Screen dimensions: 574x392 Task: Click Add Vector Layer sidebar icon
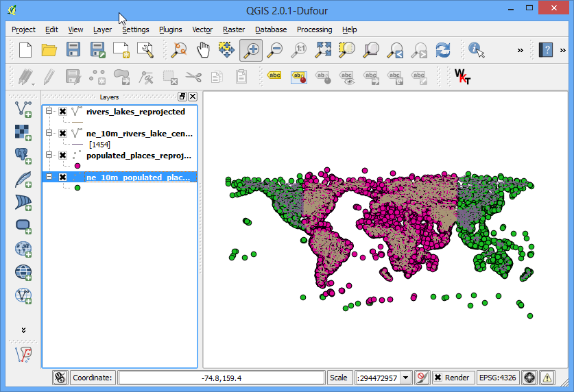[23, 109]
